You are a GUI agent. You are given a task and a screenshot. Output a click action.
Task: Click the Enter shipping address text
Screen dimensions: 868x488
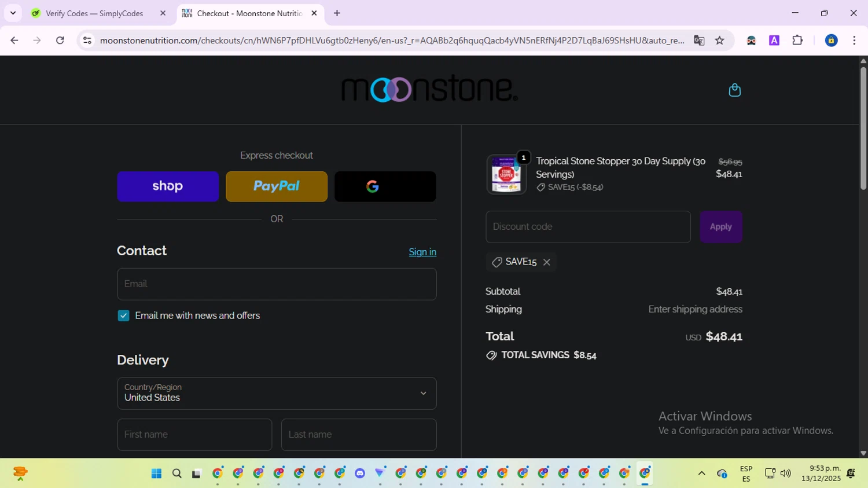click(695, 309)
